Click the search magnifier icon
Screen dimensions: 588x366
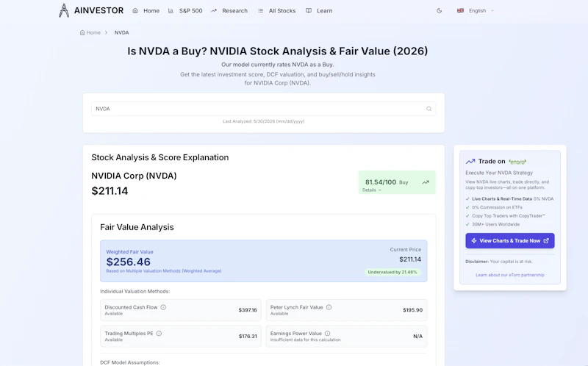click(429, 109)
